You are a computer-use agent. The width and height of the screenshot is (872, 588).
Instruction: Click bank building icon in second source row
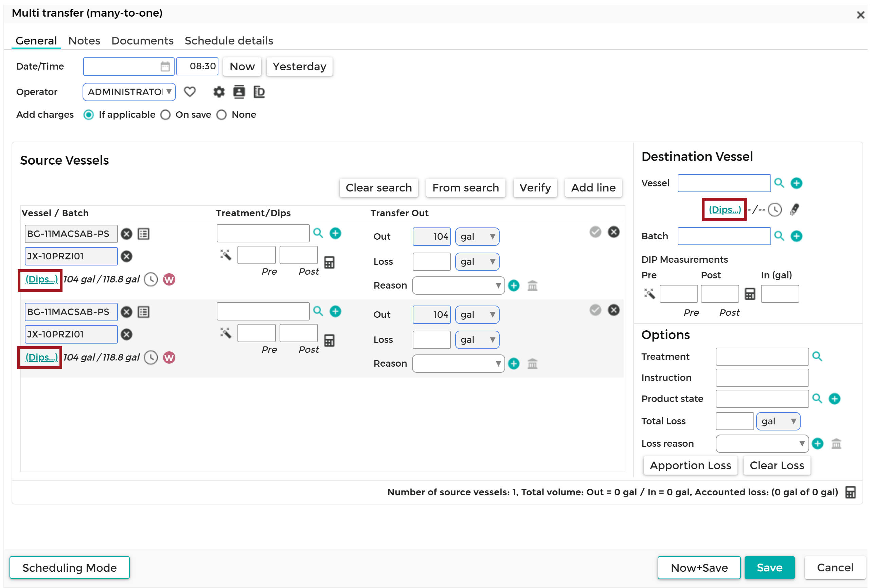pyautogui.click(x=532, y=364)
